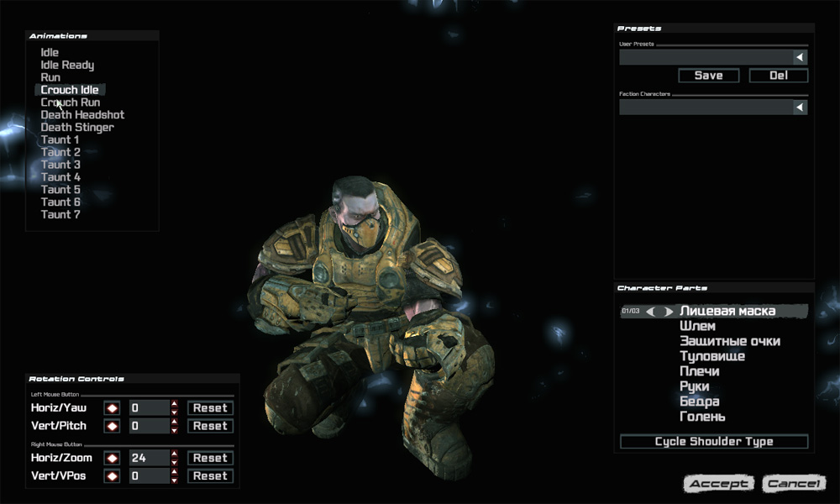
Task: Select the Защитные очки character part
Action: coord(730,341)
